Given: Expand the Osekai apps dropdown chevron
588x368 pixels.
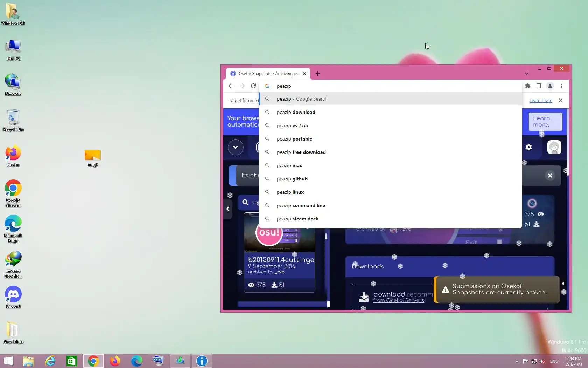Looking at the screenshot, I should 236,147.
